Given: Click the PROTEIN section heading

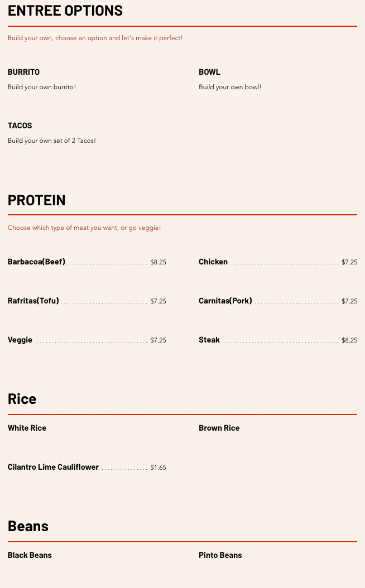Looking at the screenshot, I should tap(37, 200).
